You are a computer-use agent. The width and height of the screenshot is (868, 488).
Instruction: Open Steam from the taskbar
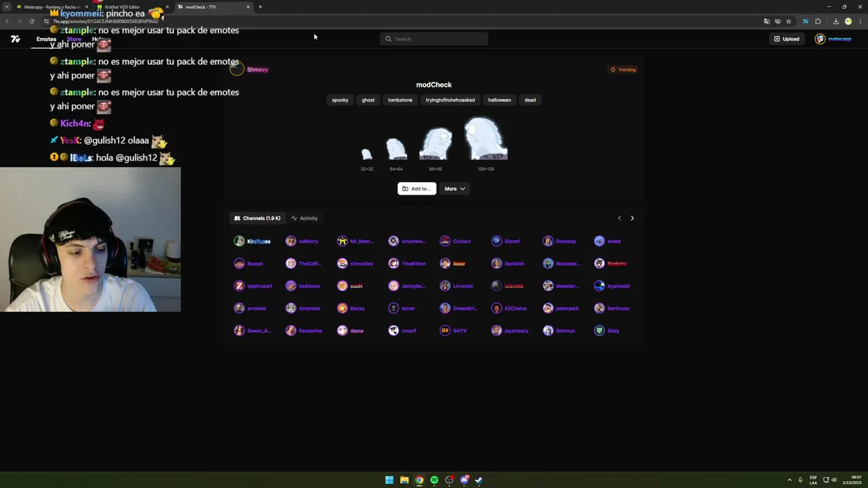click(x=479, y=480)
